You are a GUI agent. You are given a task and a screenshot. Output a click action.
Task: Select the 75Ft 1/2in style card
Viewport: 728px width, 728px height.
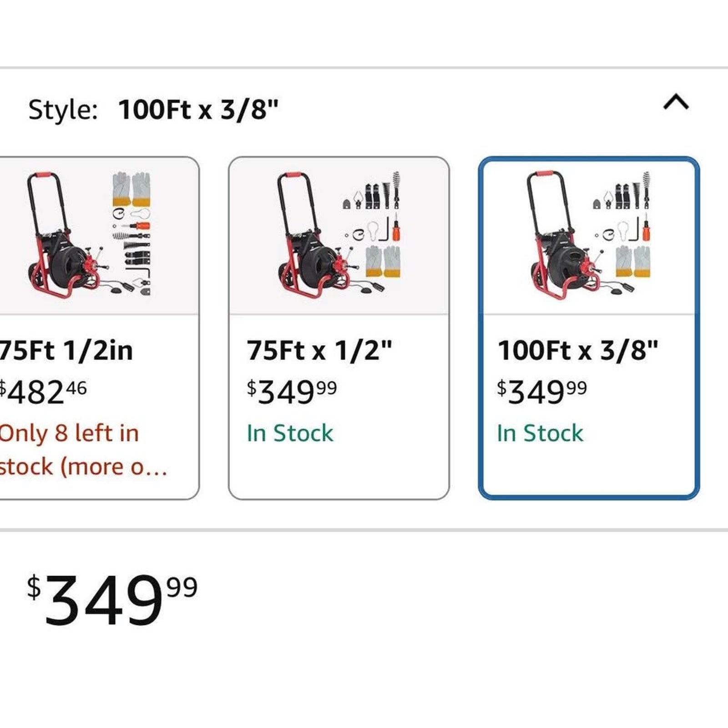[99, 328]
